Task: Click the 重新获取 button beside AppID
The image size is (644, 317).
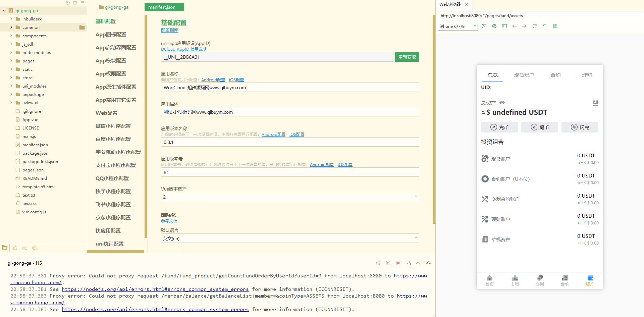Action: pyautogui.click(x=407, y=57)
